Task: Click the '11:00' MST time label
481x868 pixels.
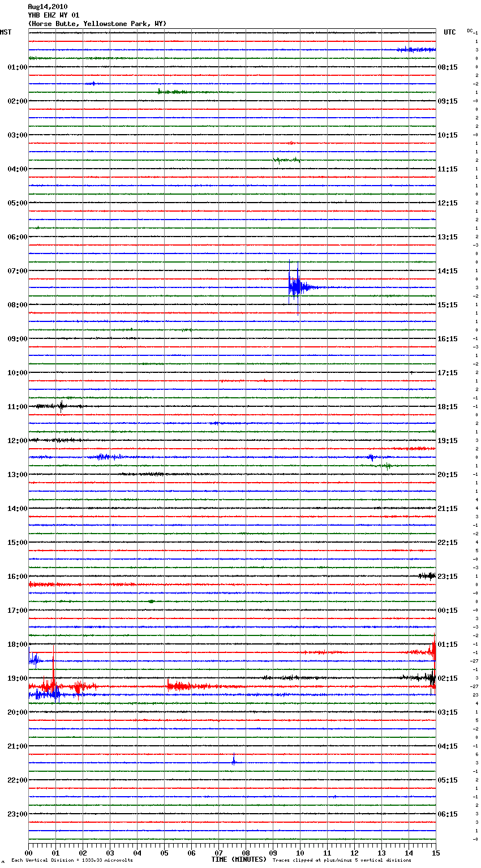Action: point(18,407)
